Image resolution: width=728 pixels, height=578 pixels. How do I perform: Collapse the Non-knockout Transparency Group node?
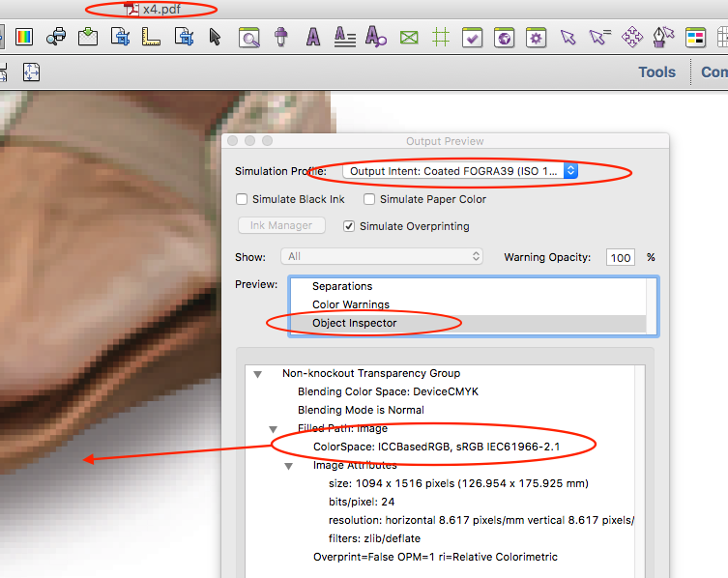pos(258,374)
